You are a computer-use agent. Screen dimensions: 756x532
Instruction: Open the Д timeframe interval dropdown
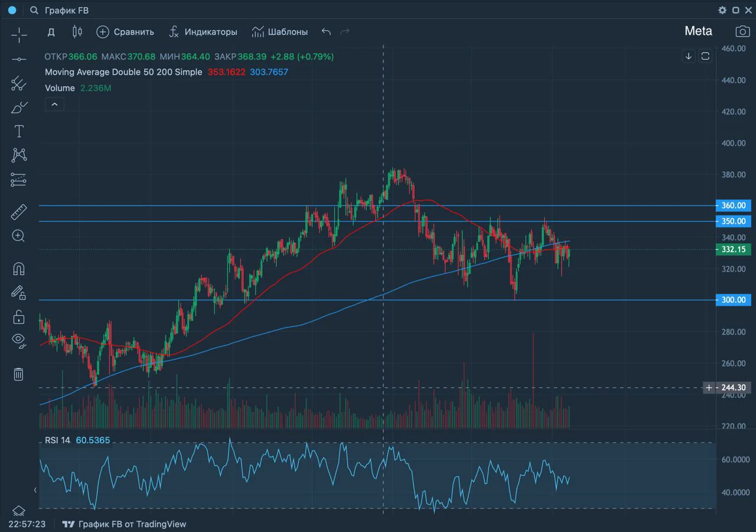[51, 32]
